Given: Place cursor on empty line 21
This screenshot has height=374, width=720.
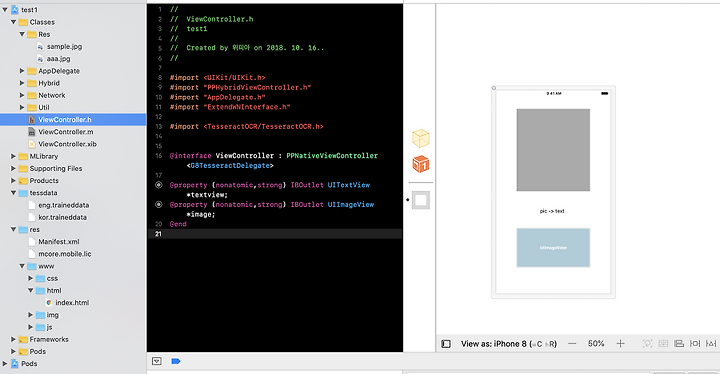Looking at the screenshot, I should (275, 234).
